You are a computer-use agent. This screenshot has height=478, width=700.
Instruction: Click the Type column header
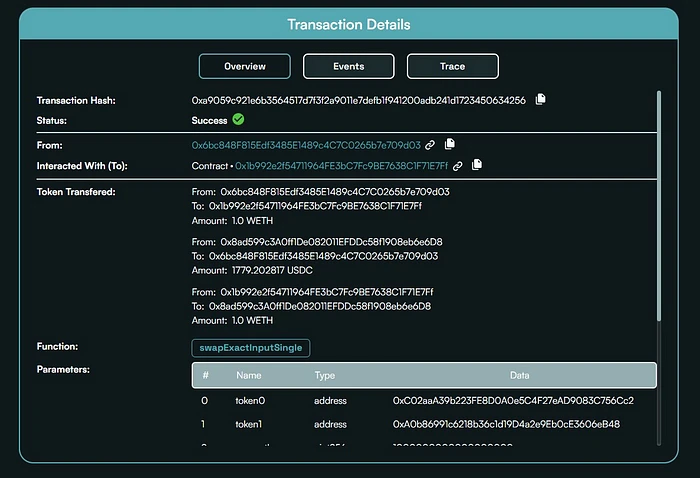(325, 375)
